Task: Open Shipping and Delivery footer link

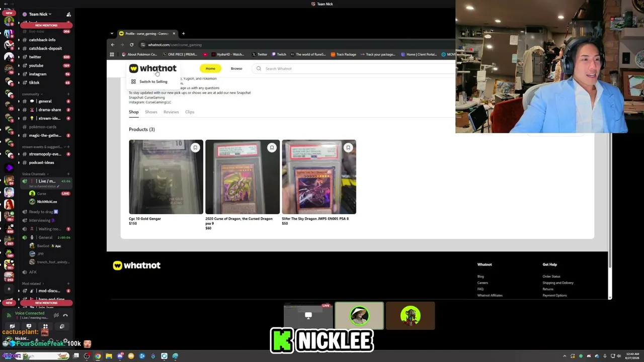Action: 558,283
